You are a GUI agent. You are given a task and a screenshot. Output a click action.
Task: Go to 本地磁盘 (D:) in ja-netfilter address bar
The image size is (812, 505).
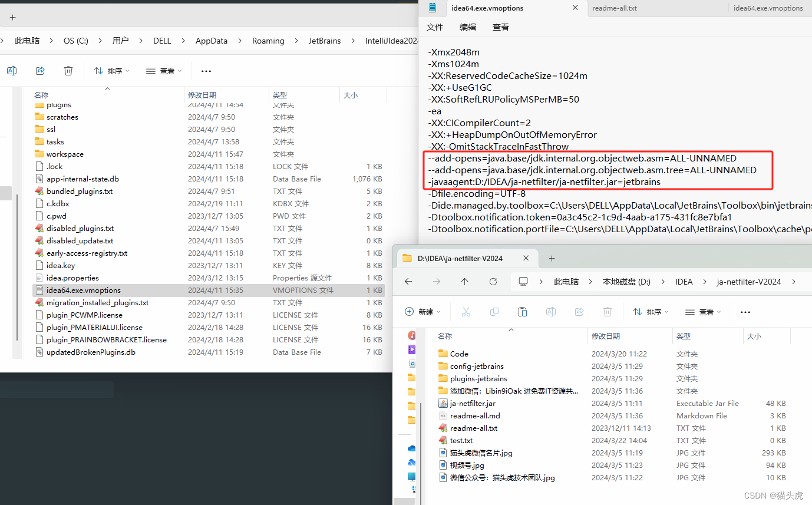click(626, 282)
